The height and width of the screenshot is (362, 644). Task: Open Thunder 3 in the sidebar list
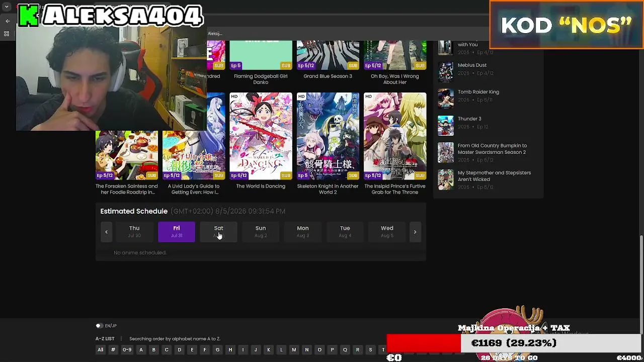pyautogui.click(x=469, y=119)
